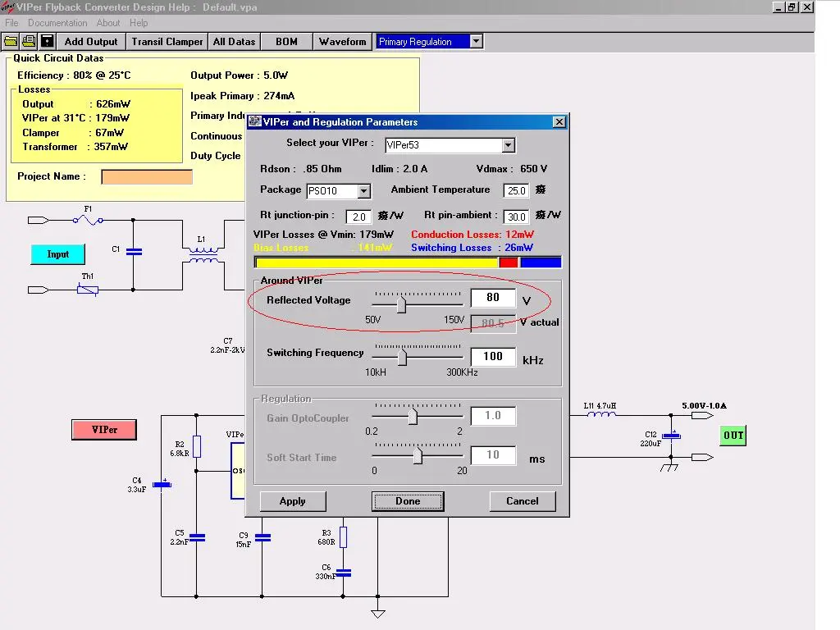Click the 'Ipeak Primary : 274mA' text

tap(243, 96)
